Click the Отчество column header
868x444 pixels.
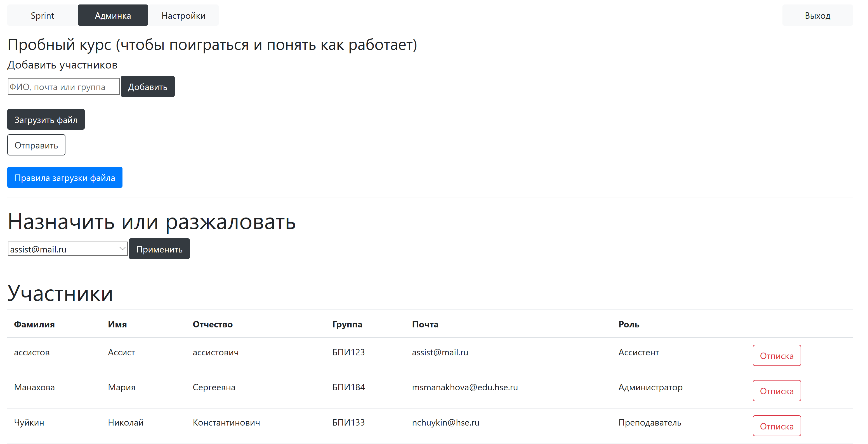[x=213, y=324]
